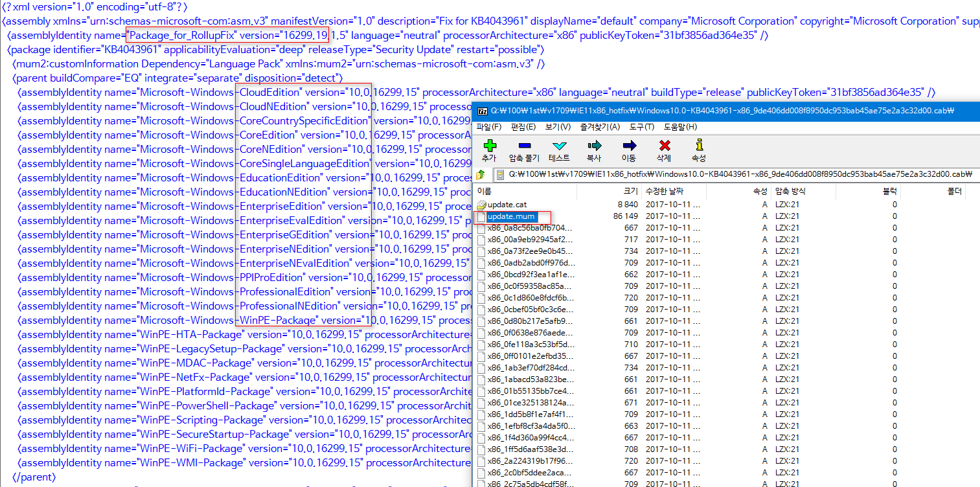Click the file icon of x86_0bcd92f3ea1af1e...
Image resolution: width=980 pixels, height=487 pixels.
[481, 275]
